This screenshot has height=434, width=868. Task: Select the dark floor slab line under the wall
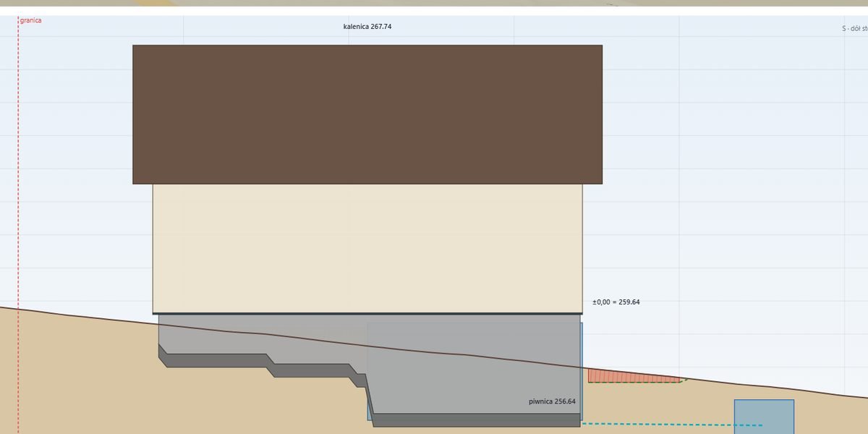tap(367, 313)
